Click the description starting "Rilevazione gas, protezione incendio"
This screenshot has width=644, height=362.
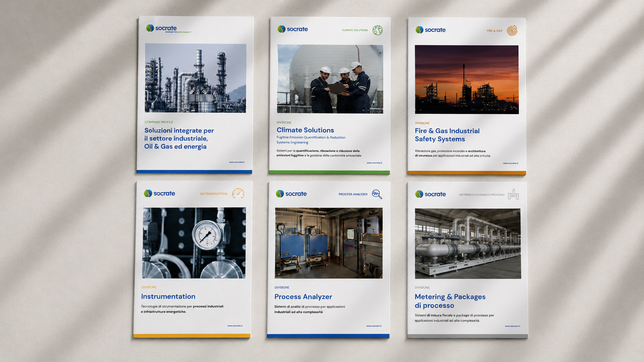[453, 153]
